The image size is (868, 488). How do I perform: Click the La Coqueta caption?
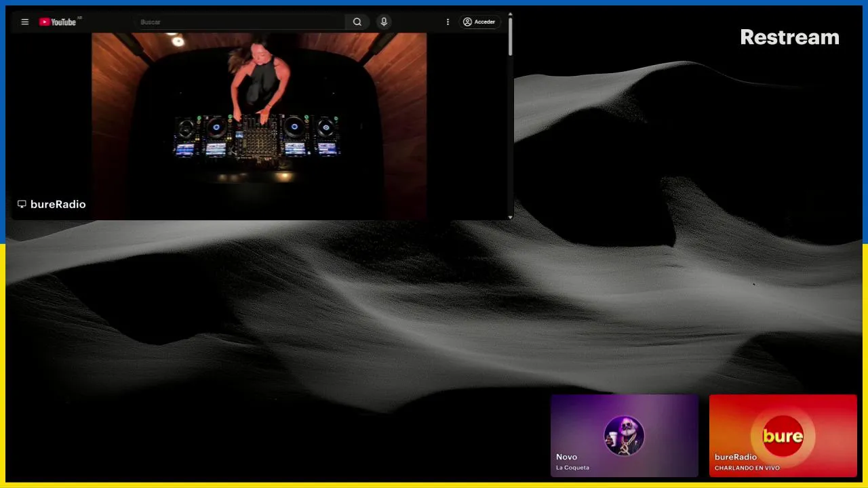[x=572, y=468]
